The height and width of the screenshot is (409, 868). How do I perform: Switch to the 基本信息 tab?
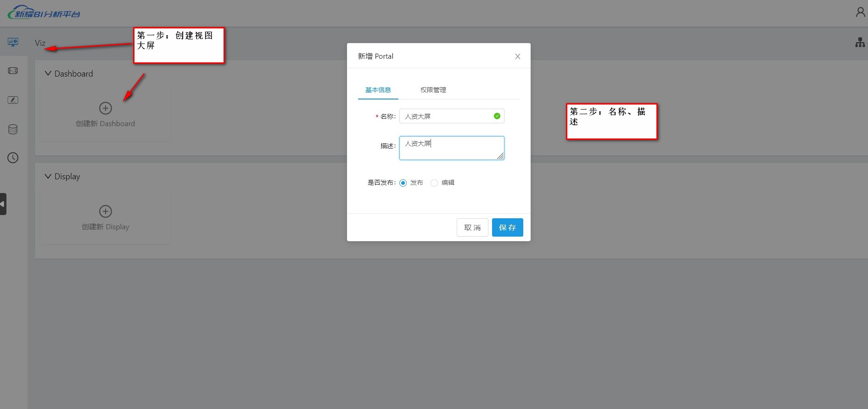pyautogui.click(x=378, y=90)
